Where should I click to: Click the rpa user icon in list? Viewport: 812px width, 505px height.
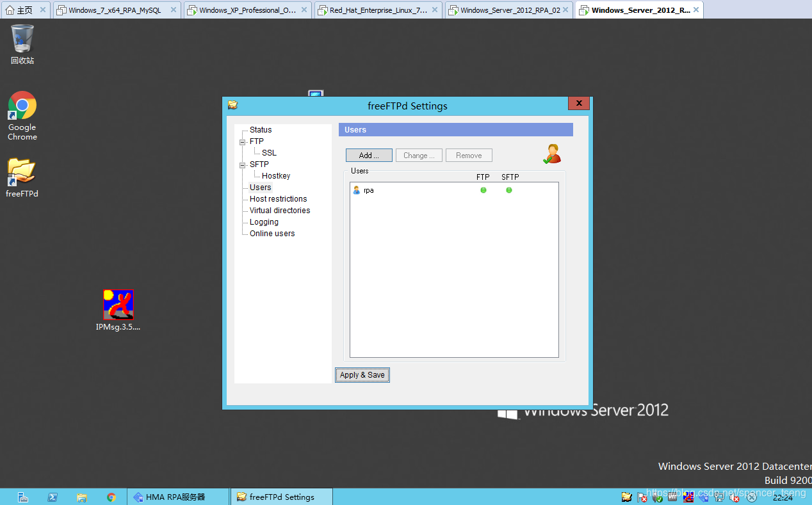tap(357, 190)
